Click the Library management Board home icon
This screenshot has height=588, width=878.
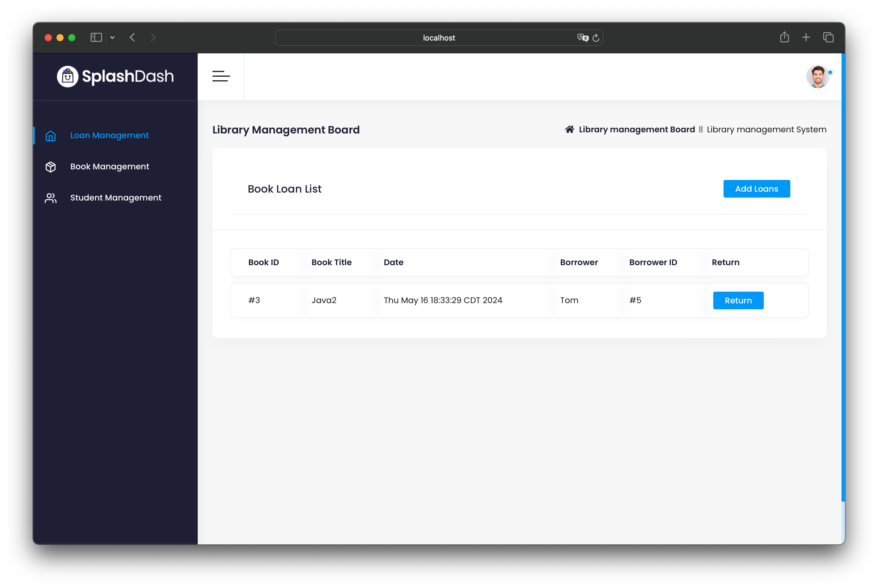[x=569, y=129]
